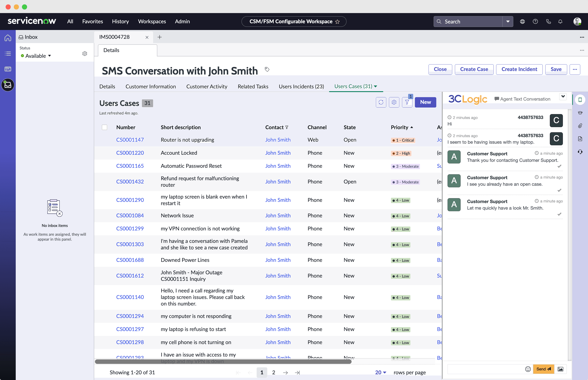Open case CS0001147 link
This screenshot has width=588, height=380.
130,140
